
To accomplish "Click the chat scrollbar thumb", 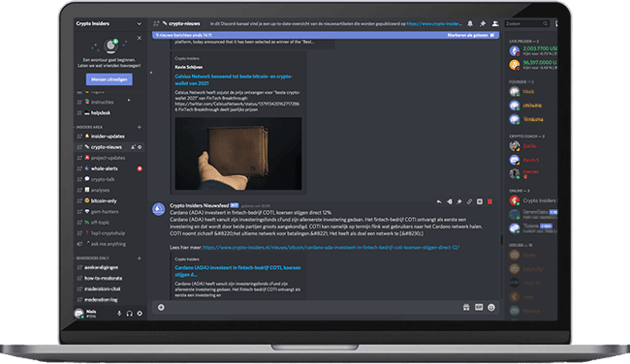I will pos(501,239).
